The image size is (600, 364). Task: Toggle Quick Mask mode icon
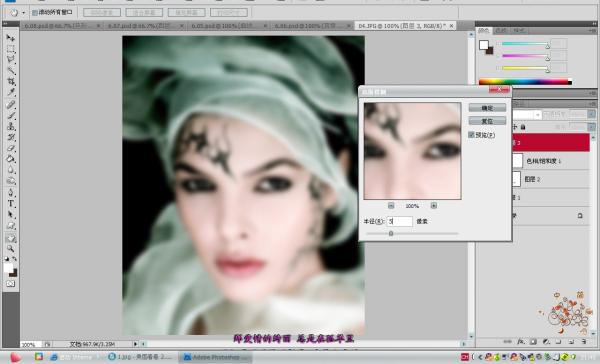point(10,284)
